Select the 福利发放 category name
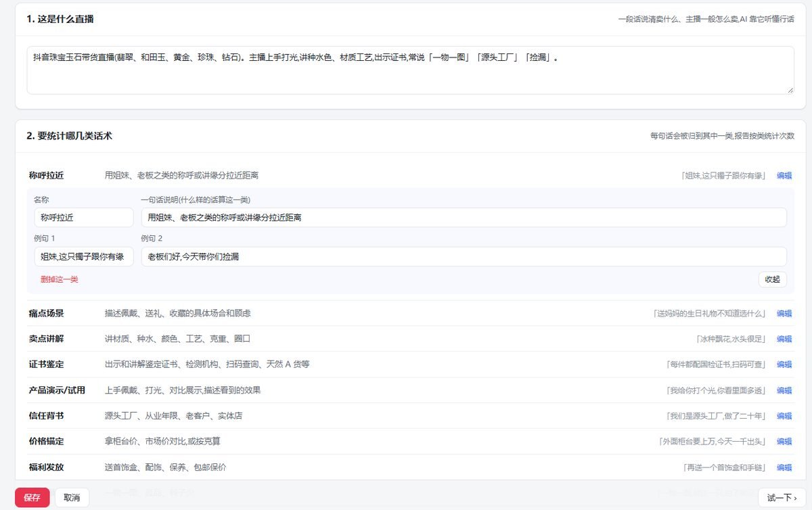 click(x=46, y=467)
